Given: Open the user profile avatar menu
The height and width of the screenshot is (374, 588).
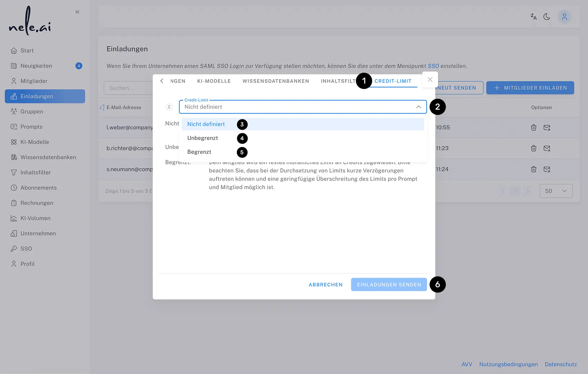Looking at the screenshot, I should [564, 16].
